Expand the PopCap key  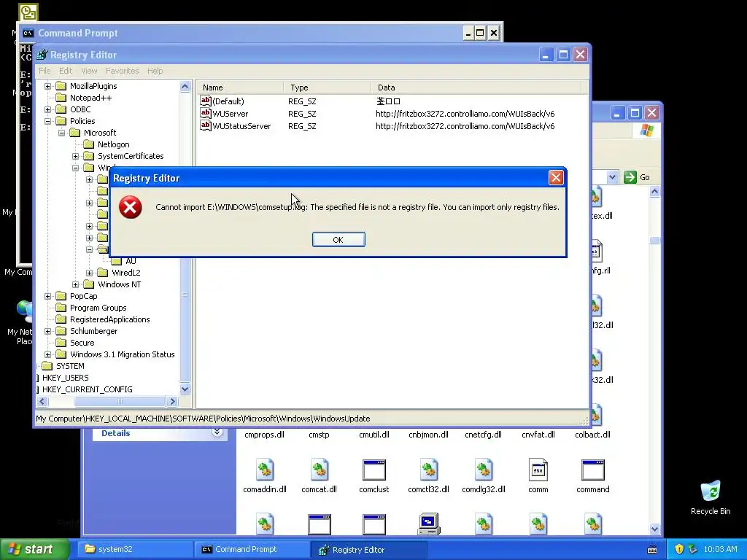coord(47,296)
